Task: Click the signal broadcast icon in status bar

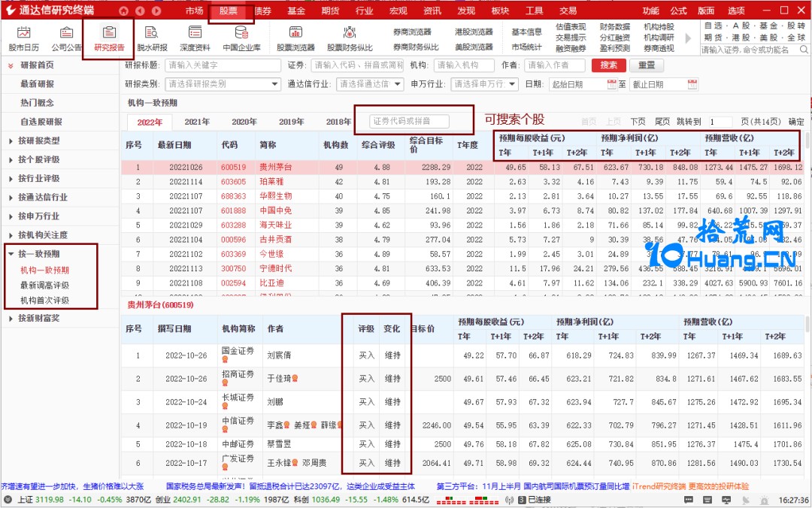Action: (510, 500)
